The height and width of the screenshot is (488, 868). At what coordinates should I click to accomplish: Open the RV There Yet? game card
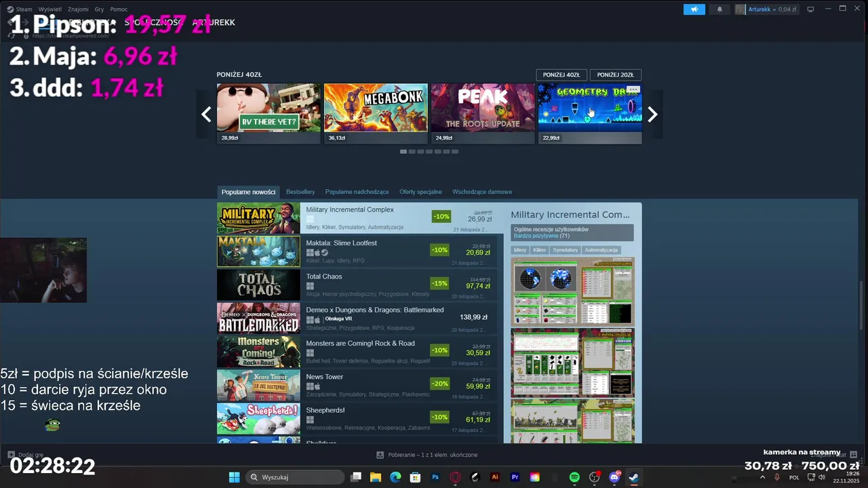[x=269, y=114]
